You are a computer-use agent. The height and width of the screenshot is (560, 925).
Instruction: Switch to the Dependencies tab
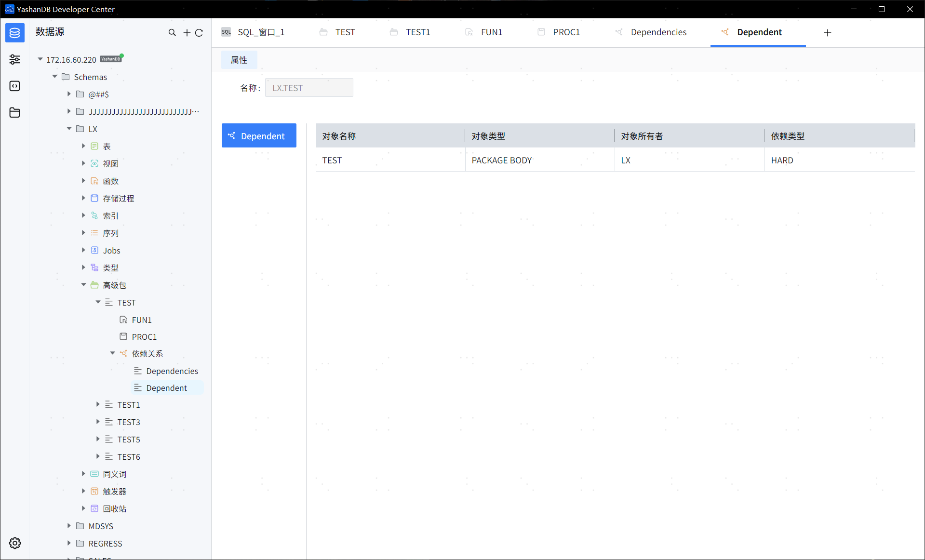pos(658,32)
